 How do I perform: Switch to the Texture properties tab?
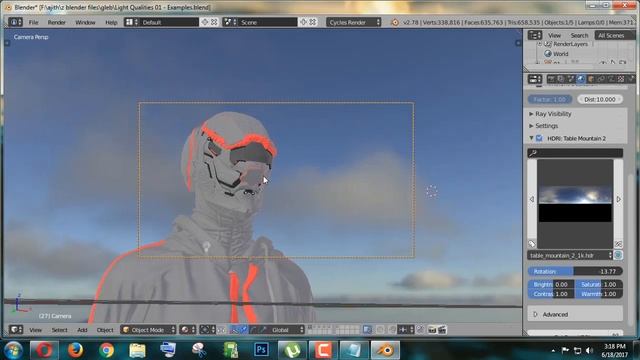point(620,79)
